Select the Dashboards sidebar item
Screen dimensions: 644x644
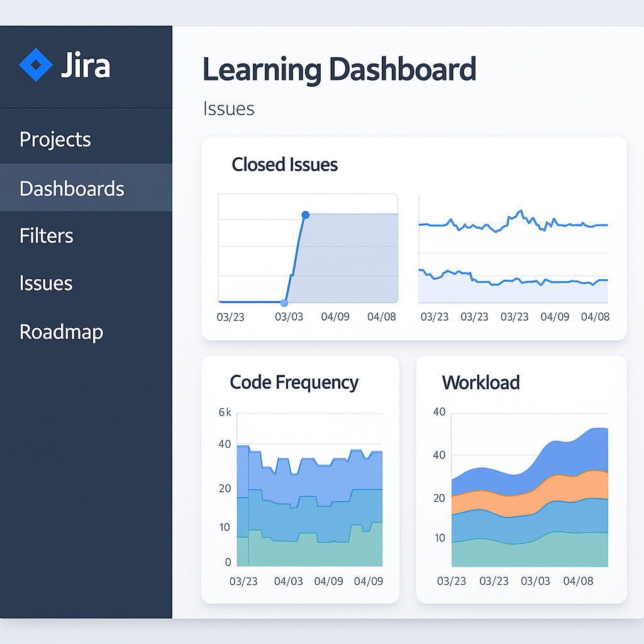[72, 188]
